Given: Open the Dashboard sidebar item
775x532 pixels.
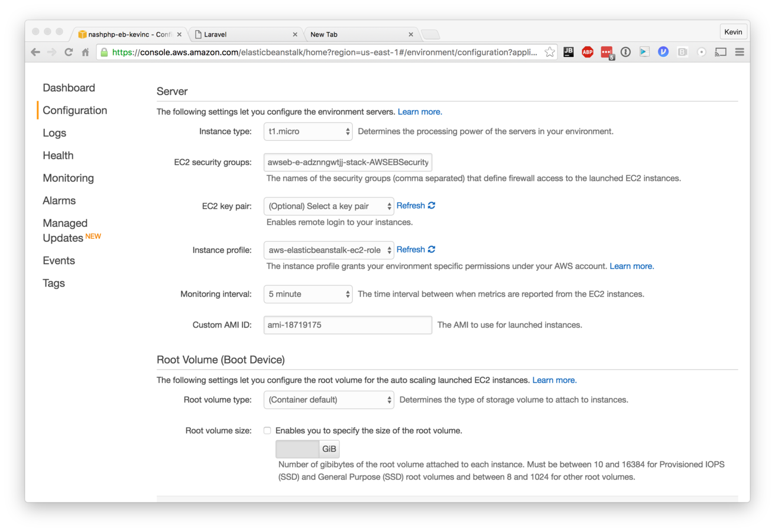Looking at the screenshot, I should [69, 88].
